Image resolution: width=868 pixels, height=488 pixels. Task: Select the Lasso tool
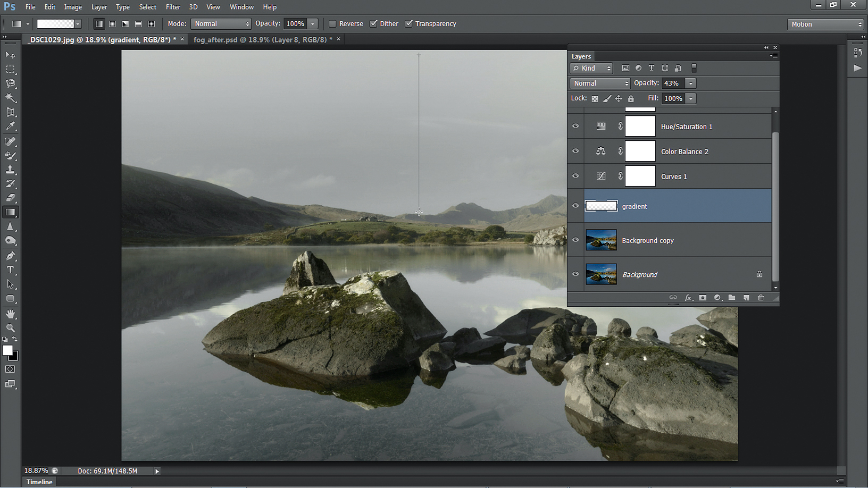click(x=10, y=83)
